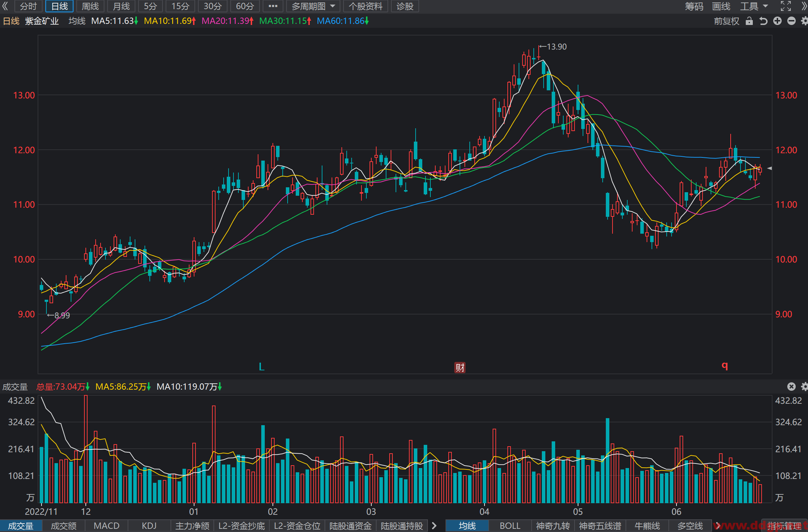Click MA5:11.63 white legend label
Viewport: 808px width, 532px height.
point(115,21)
